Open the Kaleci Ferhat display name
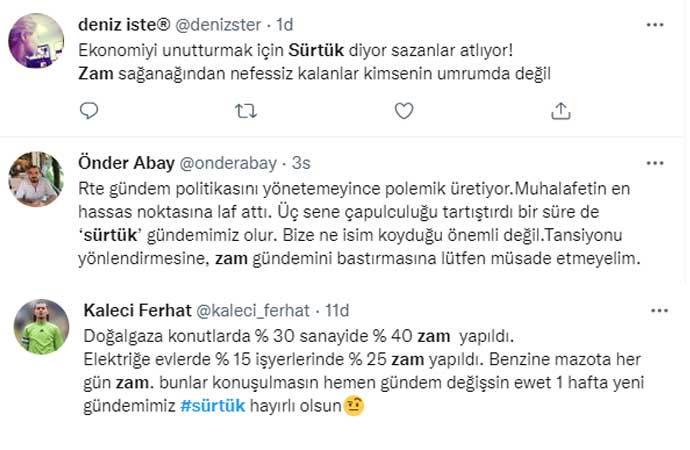 pyautogui.click(x=130, y=311)
